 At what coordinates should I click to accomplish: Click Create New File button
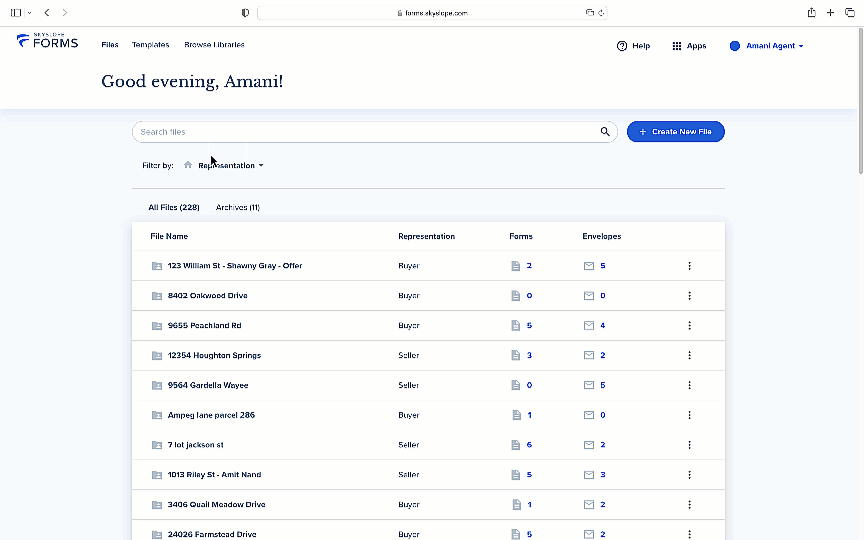click(x=676, y=132)
